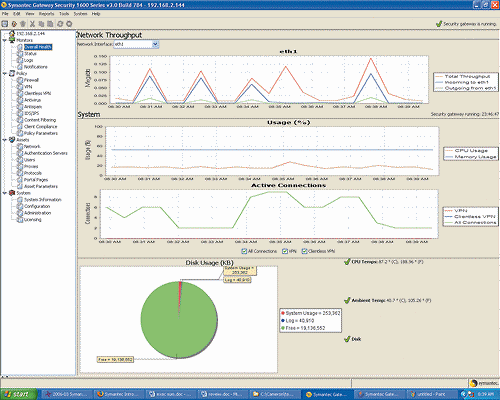Click the Free legend entry in disk usage

point(303,328)
